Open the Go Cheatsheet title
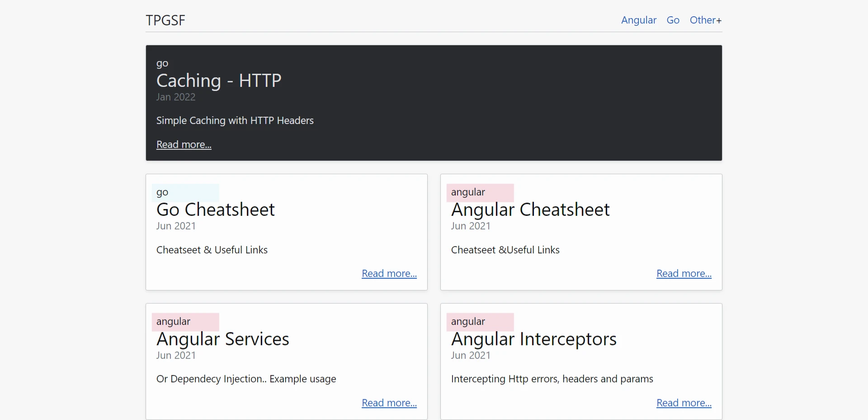The image size is (868, 420). coord(216,210)
